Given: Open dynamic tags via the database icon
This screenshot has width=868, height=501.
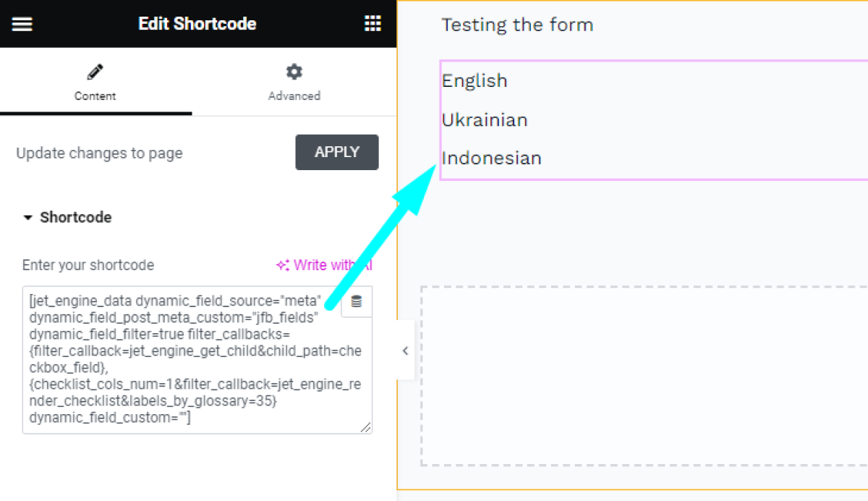Looking at the screenshot, I should (357, 301).
